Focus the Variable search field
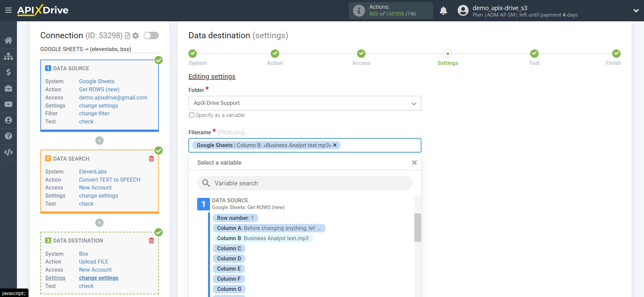644x297 pixels. [305, 183]
